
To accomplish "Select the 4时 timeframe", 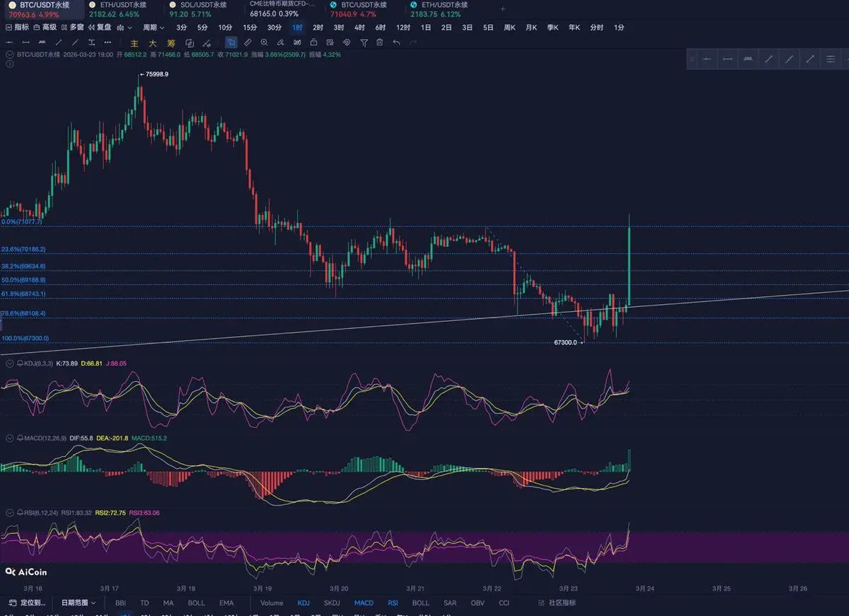I will (359, 28).
